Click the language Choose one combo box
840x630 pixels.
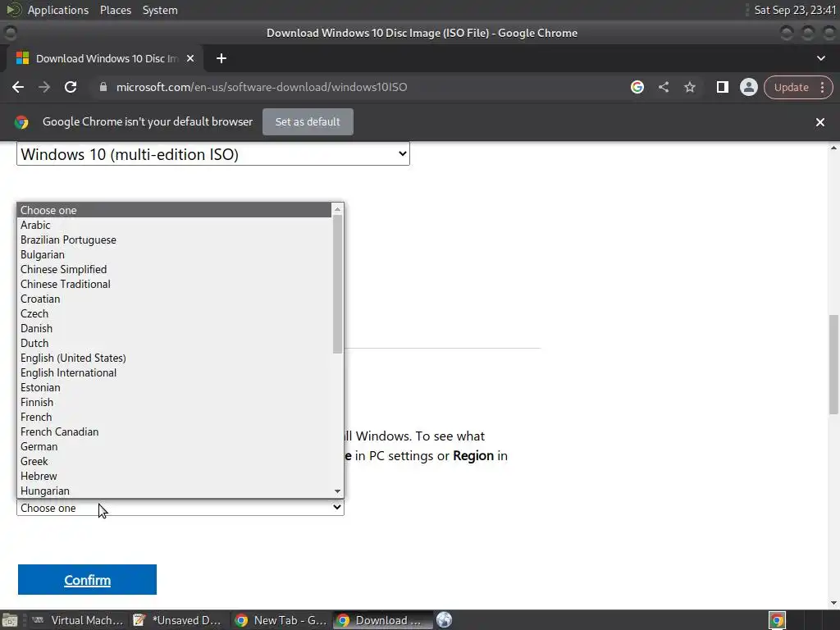point(180,508)
